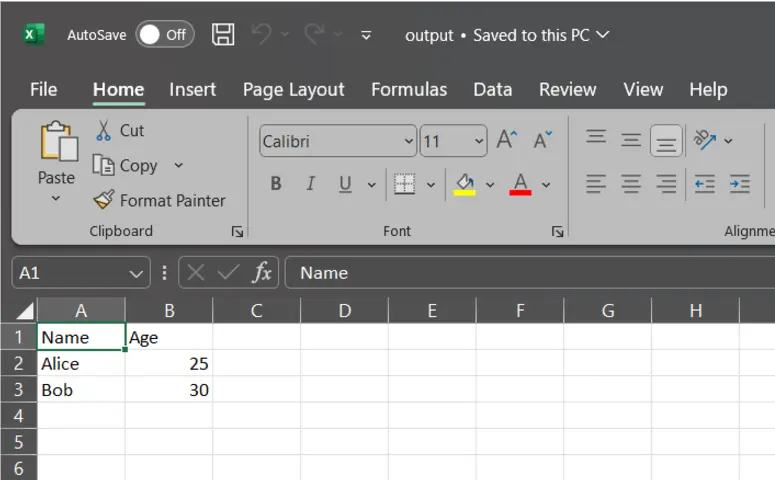Click the Excel app logo icon

click(x=34, y=35)
